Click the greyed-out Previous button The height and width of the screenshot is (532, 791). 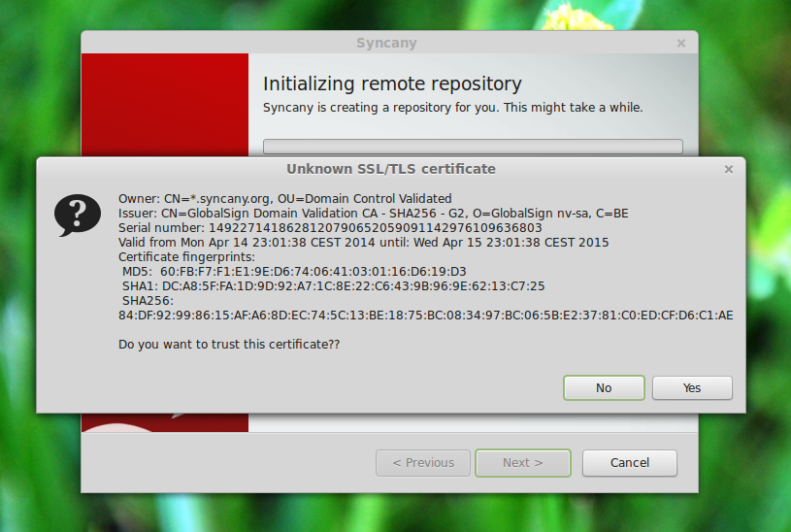423,463
